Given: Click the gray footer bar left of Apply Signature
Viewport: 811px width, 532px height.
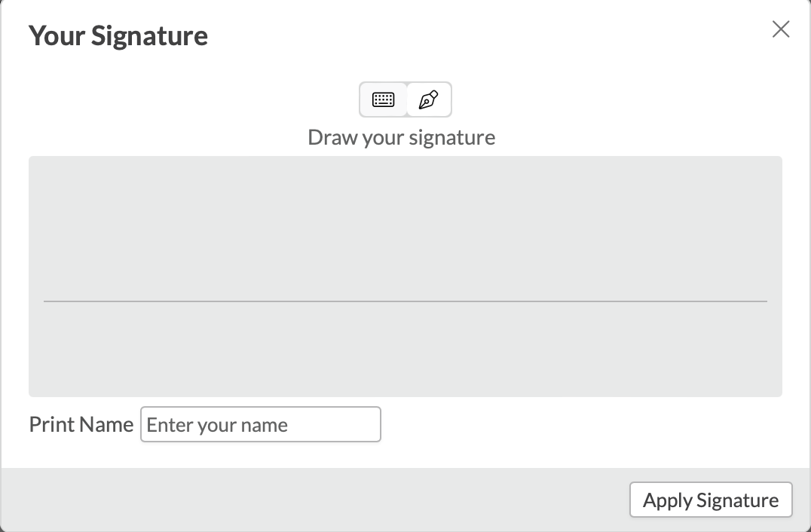Looking at the screenshot, I should [301, 500].
